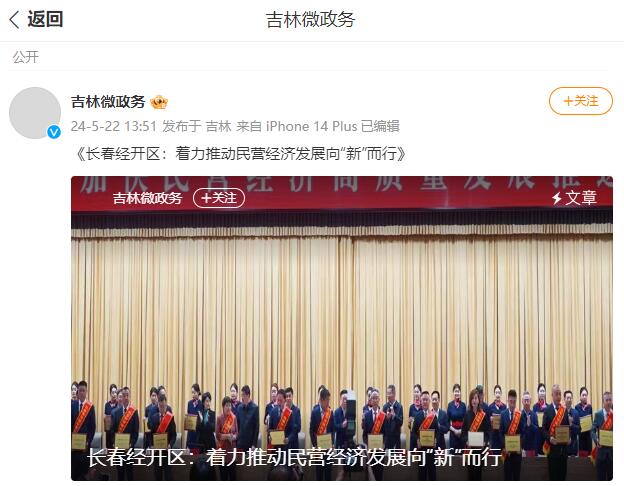This screenshot has width=624, height=486.
Task: View edit history via 已编辑 label
Action: tap(380, 127)
